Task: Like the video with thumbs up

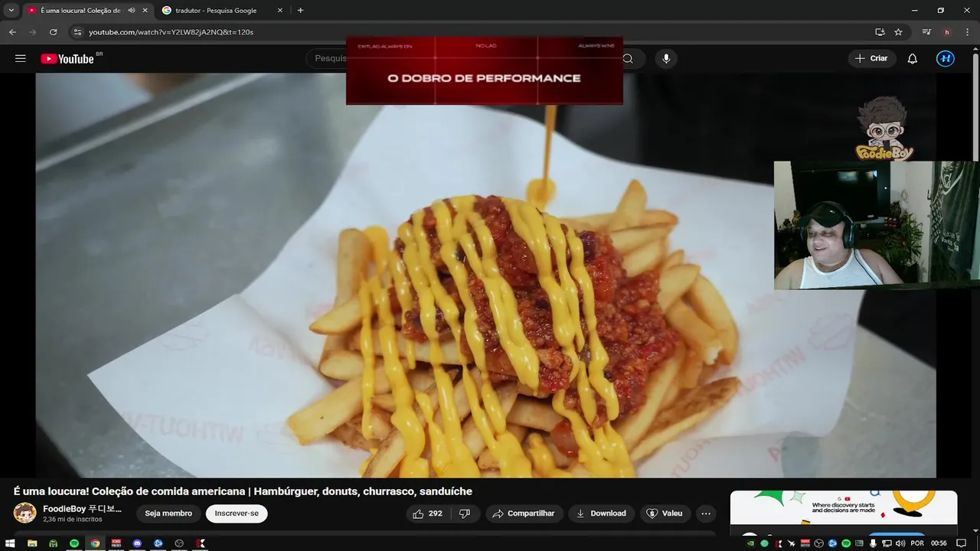Action: (x=427, y=514)
